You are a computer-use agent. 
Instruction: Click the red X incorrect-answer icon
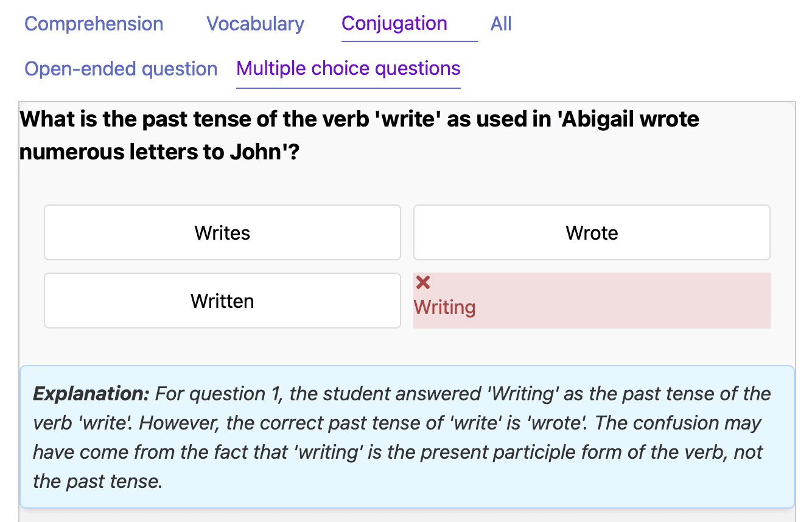(x=423, y=282)
